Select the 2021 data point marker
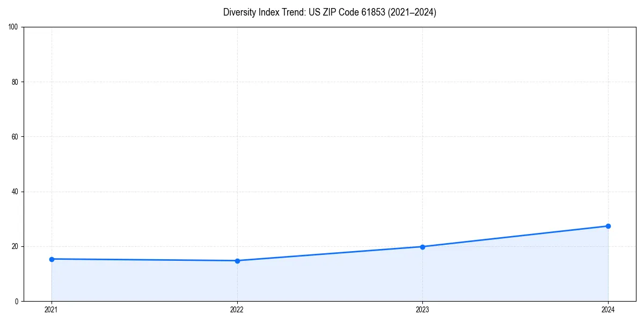The height and width of the screenshot is (322, 644). (52, 259)
